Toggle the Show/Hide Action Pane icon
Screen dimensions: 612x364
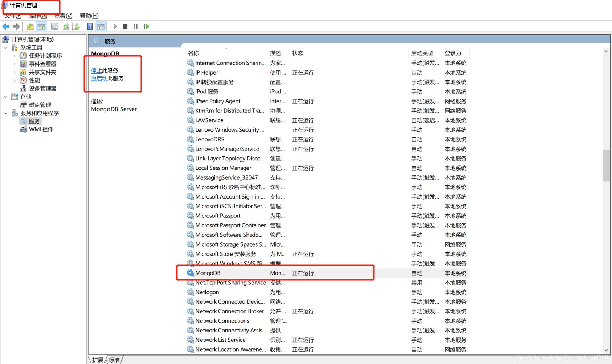101,27
